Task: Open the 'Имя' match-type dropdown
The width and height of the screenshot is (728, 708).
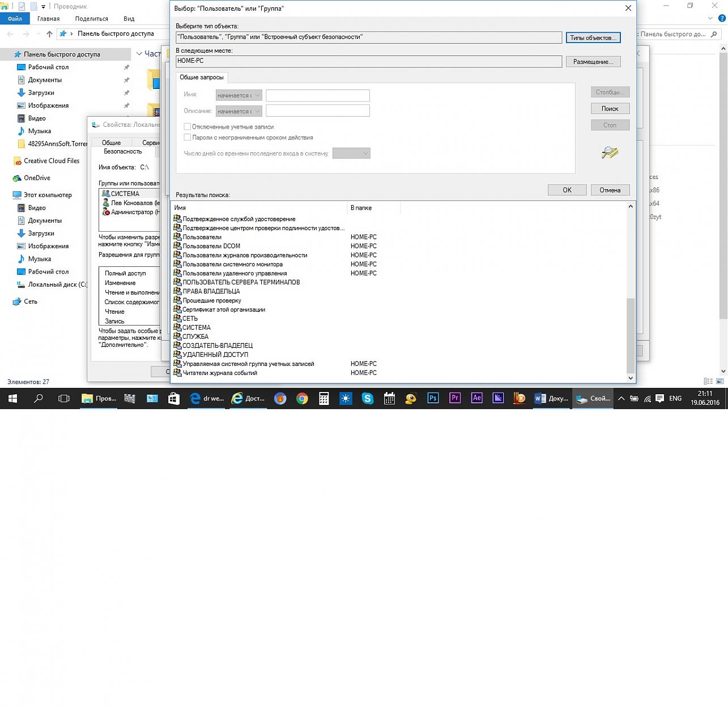Action: point(239,95)
